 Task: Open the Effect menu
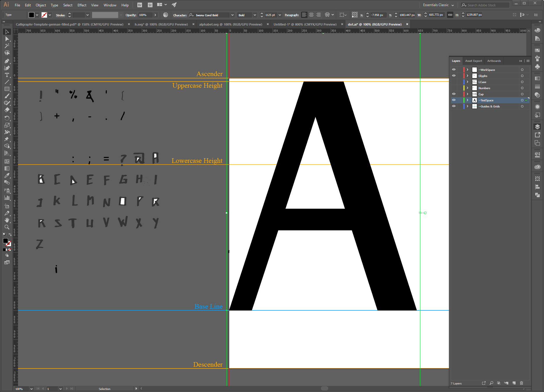tap(82, 5)
